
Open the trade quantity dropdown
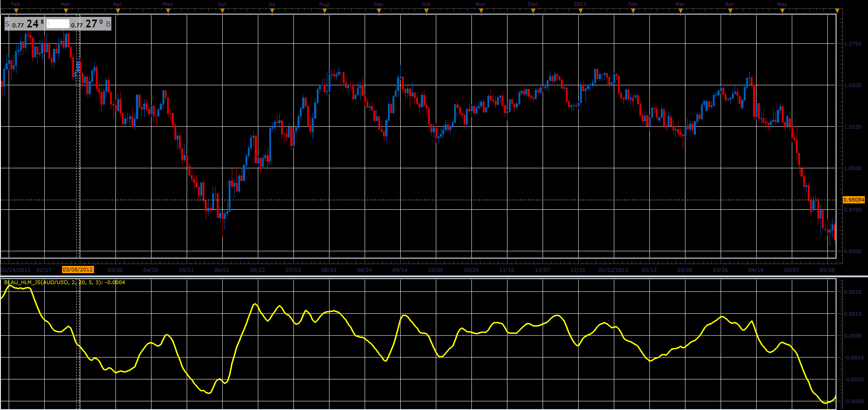tap(67, 24)
